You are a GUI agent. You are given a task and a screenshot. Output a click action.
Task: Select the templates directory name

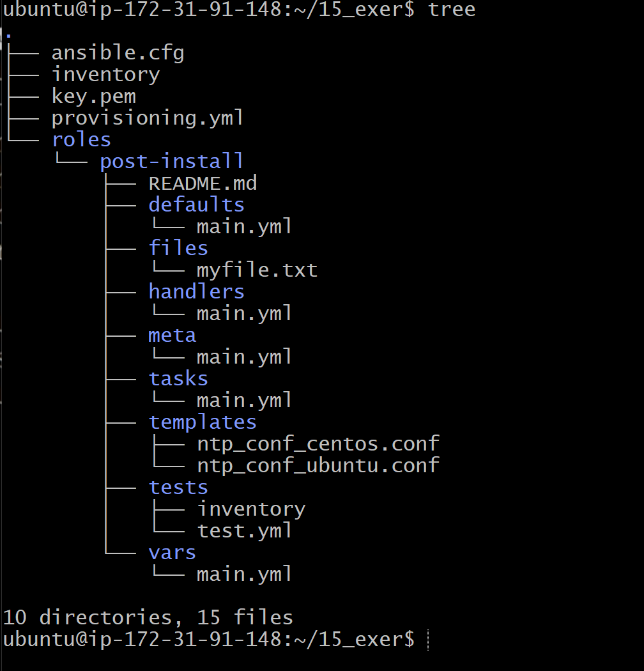coord(203,422)
